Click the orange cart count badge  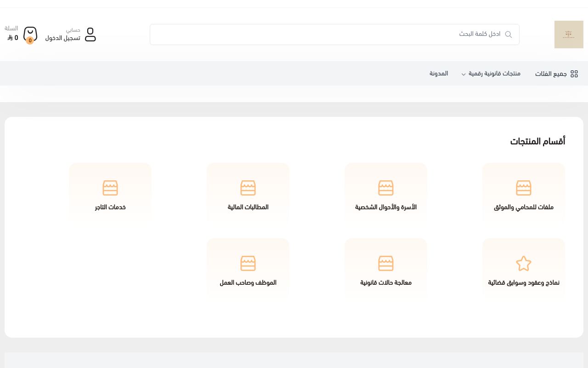(x=30, y=40)
